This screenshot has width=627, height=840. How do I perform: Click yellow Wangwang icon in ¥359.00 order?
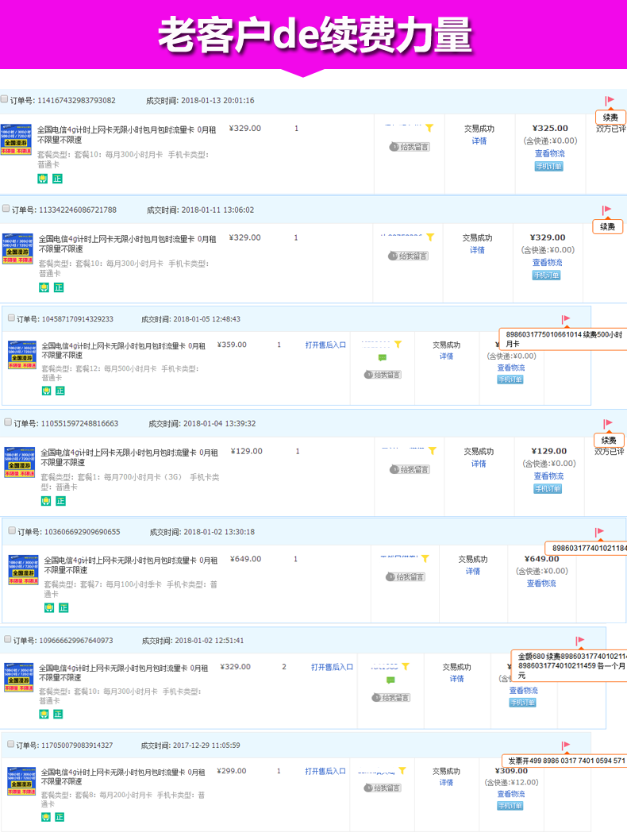click(398, 344)
